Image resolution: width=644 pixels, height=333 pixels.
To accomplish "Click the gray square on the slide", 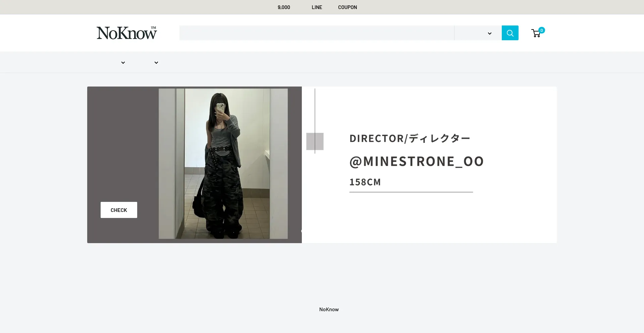I will pyautogui.click(x=315, y=141).
